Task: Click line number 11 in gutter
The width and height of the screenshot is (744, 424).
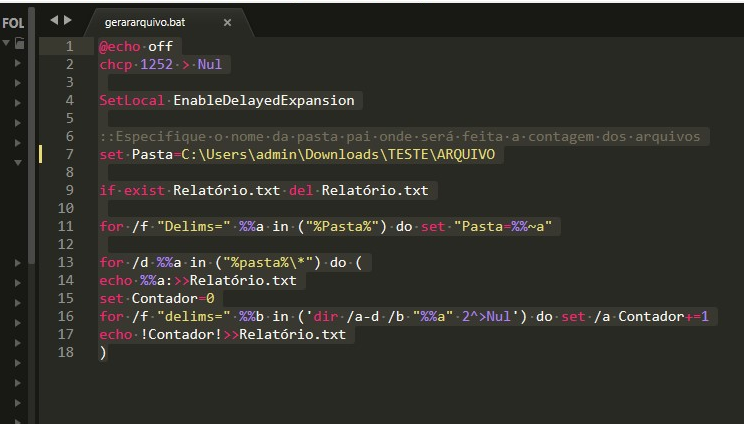Action: [65, 226]
